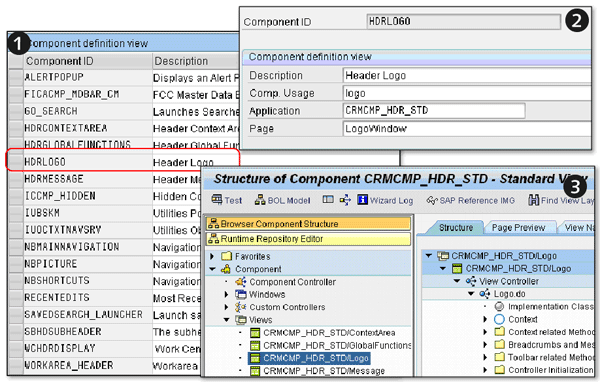The width and height of the screenshot is (600, 382).
Task: Select the CRMCMP_HDR_STD/ContextArea view icon
Action: click(255, 333)
